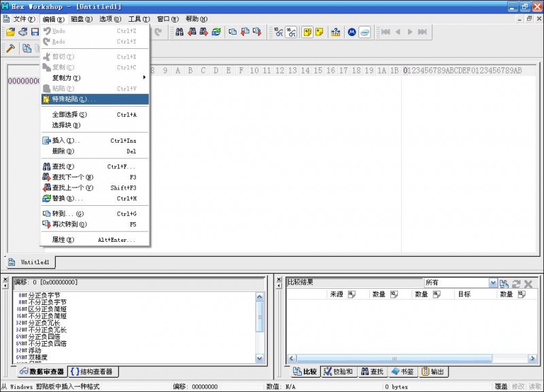Click the Goto toolbar icon

coord(233,32)
